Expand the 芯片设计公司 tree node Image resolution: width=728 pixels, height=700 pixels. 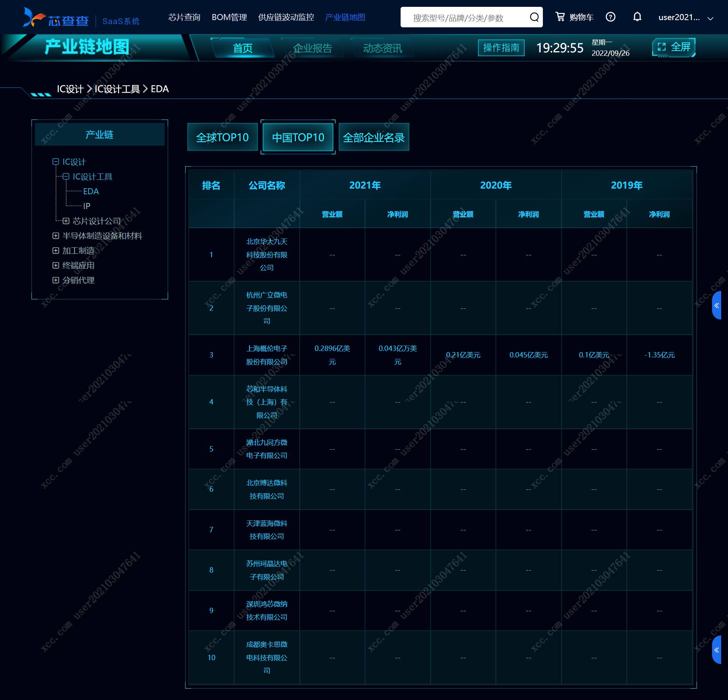click(x=66, y=221)
